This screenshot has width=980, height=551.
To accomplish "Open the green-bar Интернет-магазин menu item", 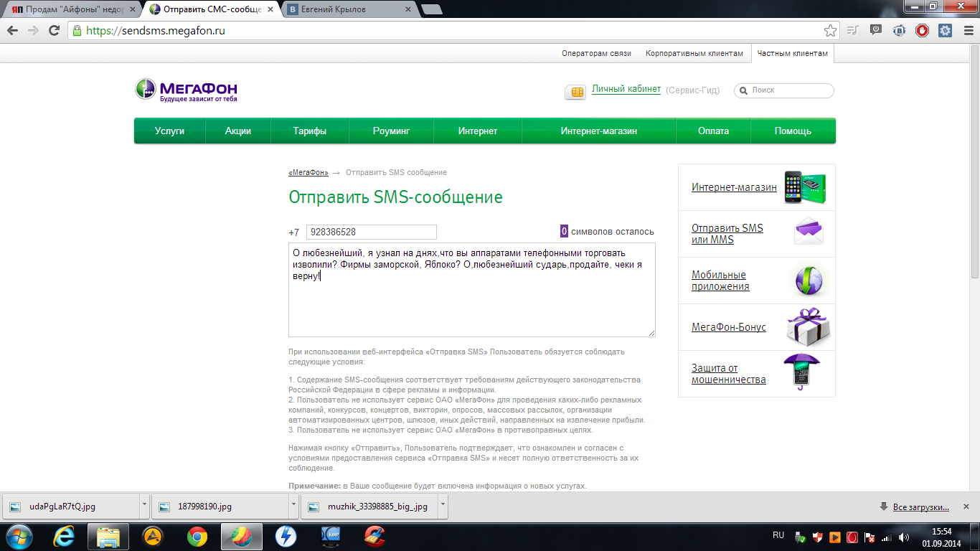I will [x=599, y=131].
